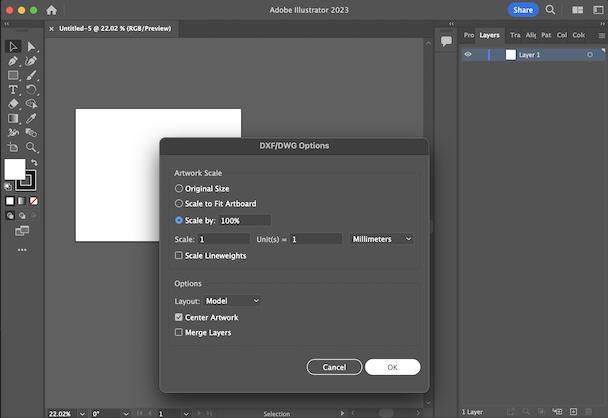Hide Layer 1 with the eye icon
608x418 pixels.
point(468,55)
